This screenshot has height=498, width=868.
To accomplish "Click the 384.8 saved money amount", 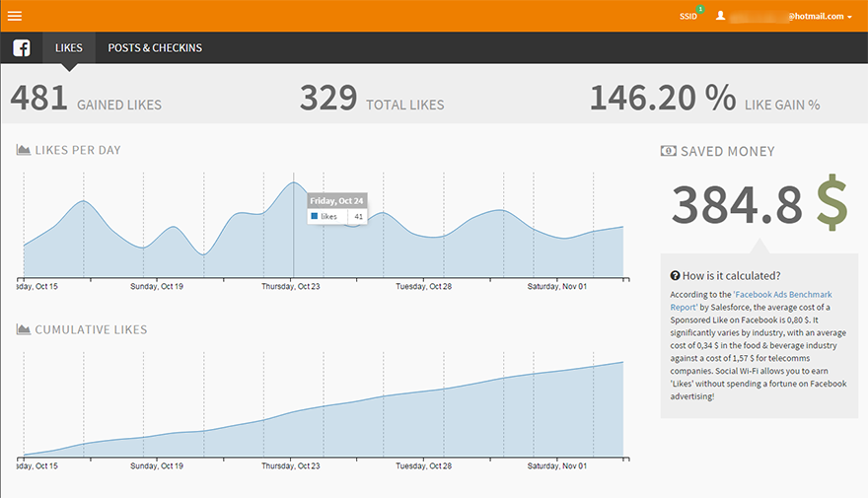I will point(737,205).
